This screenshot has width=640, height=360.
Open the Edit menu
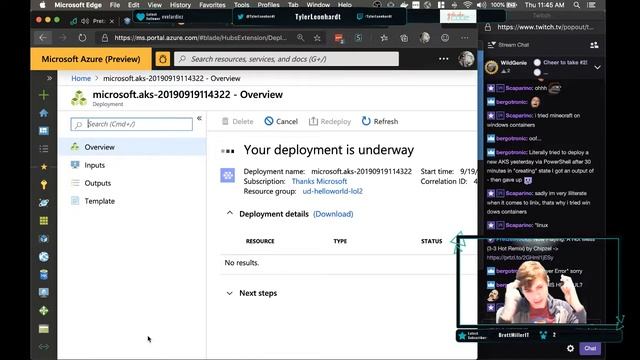click(x=133, y=5)
